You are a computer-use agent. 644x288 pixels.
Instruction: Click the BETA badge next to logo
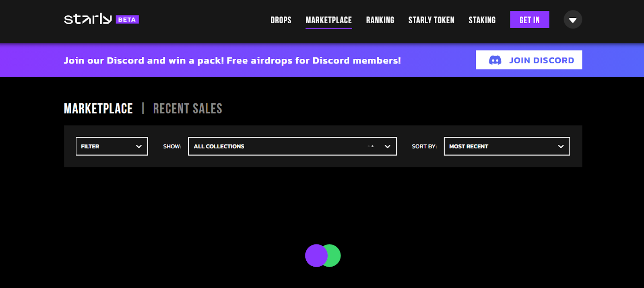coord(127,19)
